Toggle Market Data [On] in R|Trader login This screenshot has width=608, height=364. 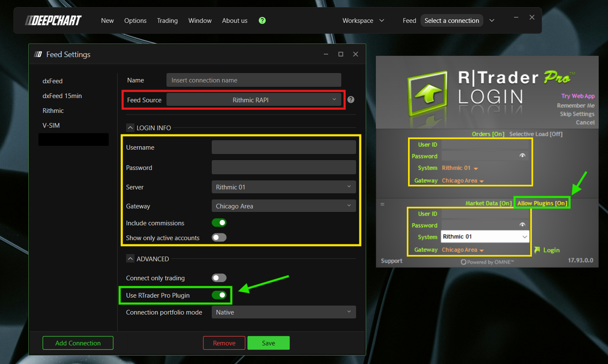488,203
